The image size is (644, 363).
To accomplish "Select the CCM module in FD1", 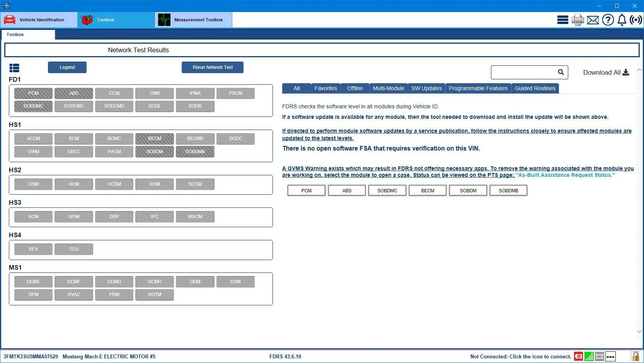I will (x=114, y=93).
